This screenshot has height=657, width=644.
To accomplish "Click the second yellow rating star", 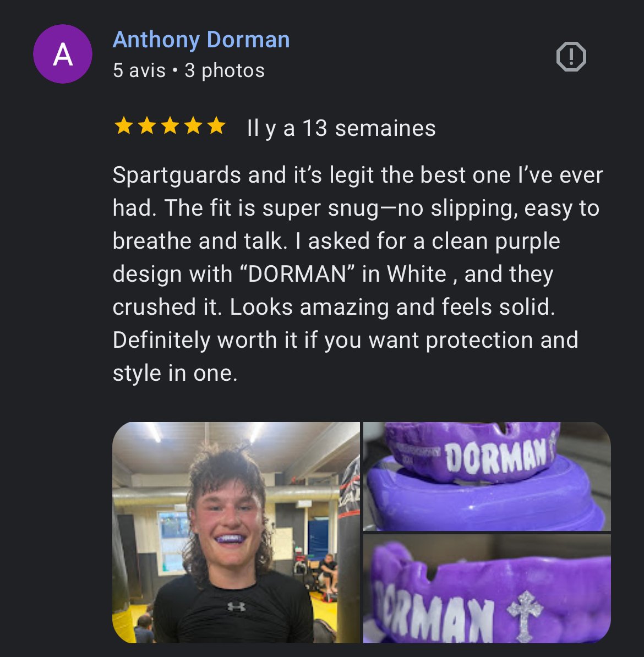I will (x=147, y=125).
